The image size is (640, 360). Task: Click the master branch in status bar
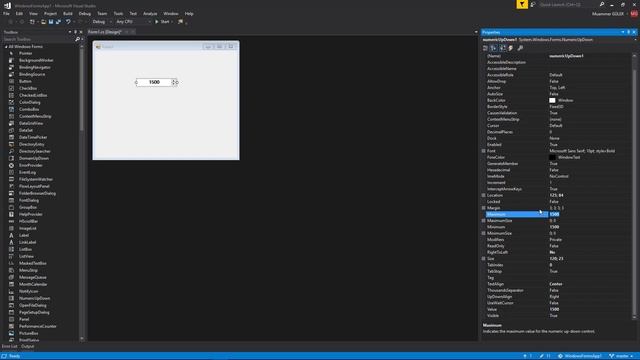pos(622,356)
